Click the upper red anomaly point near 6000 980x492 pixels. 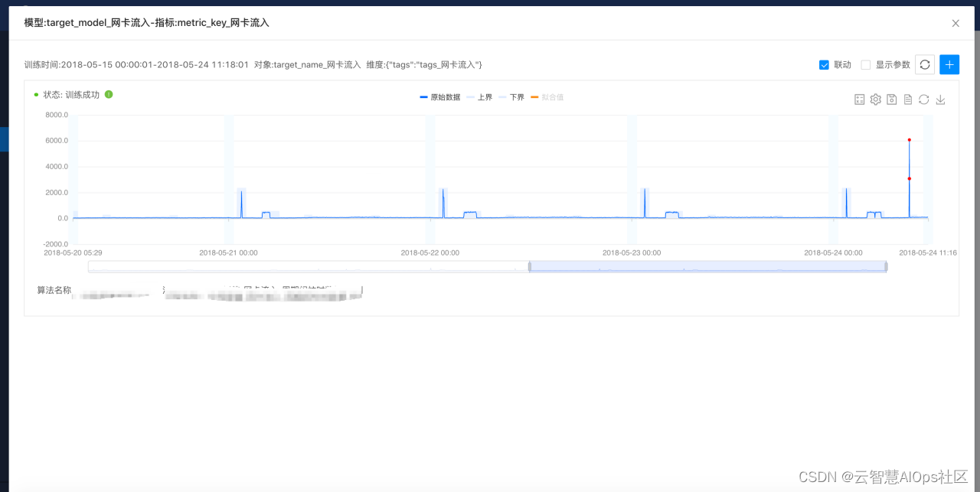(909, 140)
